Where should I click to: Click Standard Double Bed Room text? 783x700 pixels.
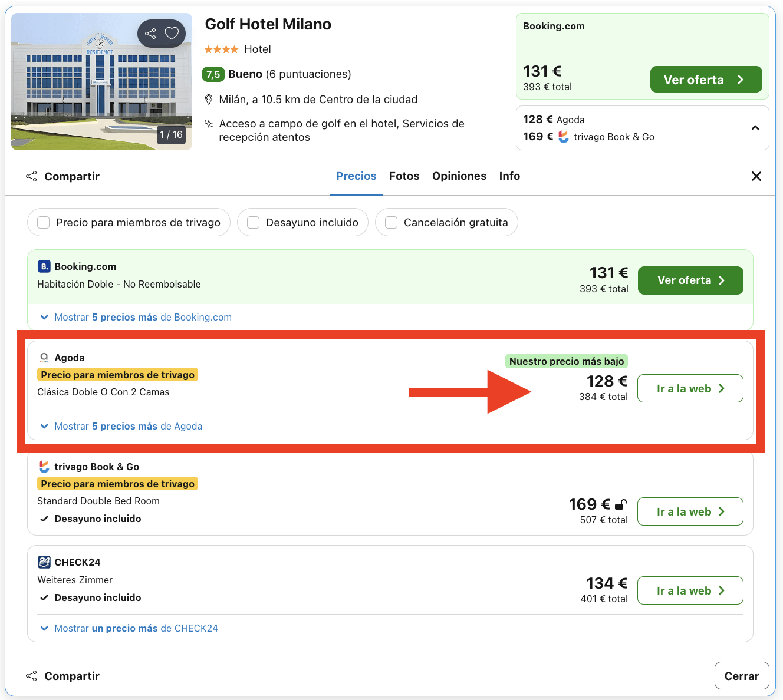98,501
